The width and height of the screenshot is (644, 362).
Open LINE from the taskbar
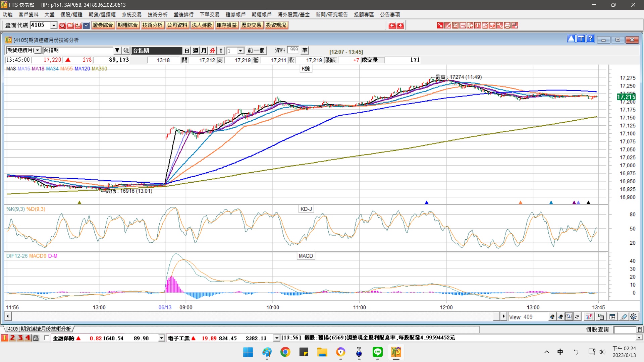377,352
